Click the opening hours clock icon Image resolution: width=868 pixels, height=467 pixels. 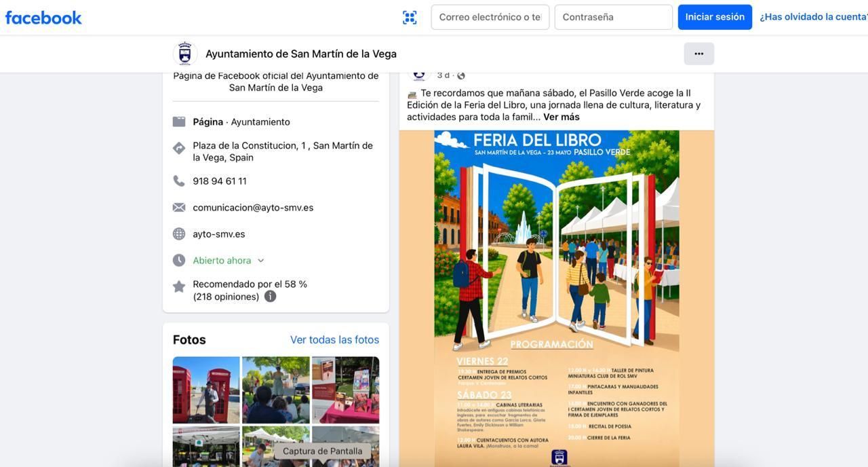pyautogui.click(x=179, y=261)
